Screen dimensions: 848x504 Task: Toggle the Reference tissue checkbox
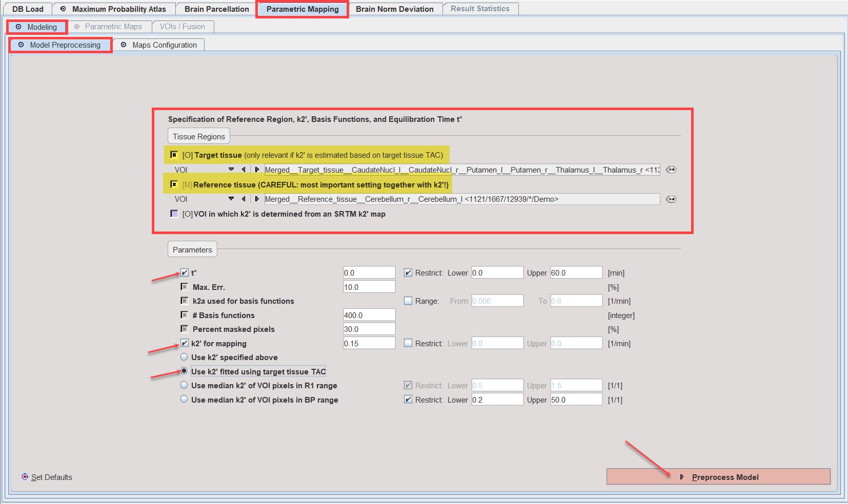point(174,184)
